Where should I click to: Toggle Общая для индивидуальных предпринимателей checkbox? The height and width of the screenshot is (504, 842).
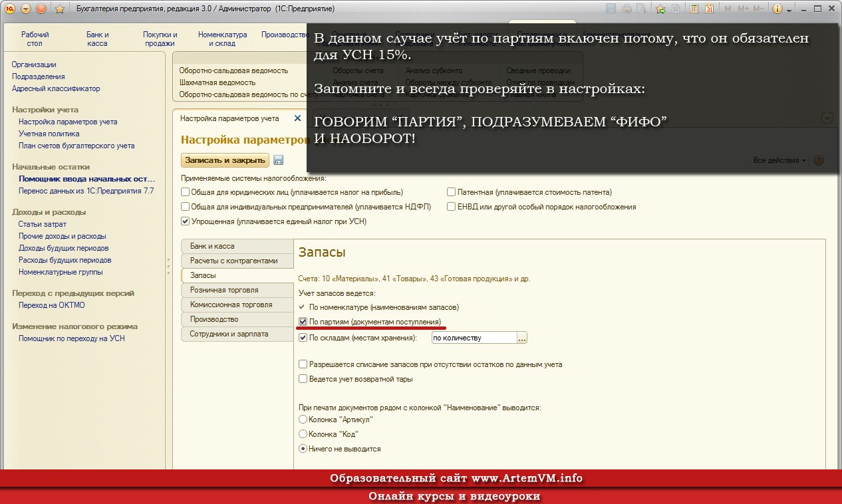coord(186,207)
